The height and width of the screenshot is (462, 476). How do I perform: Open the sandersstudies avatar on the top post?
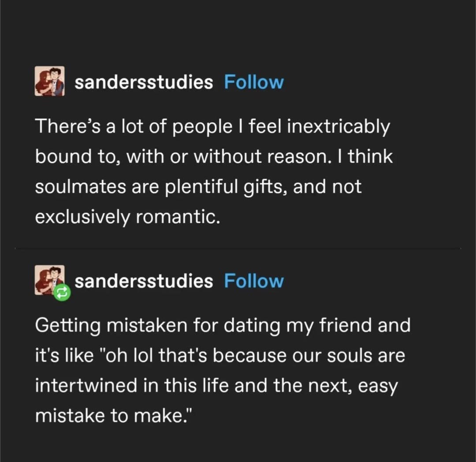point(49,81)
